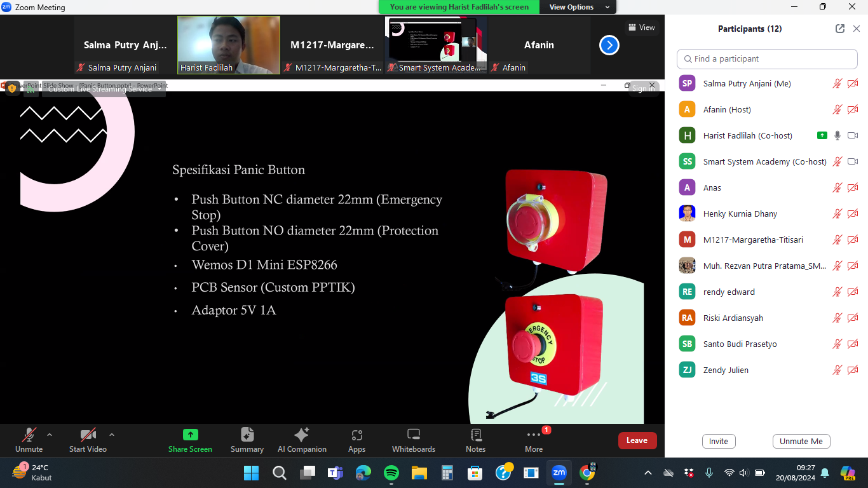Image resolution: width=868 pixels, height=488 pixels.
Task: Open Google Chrome from the taskbar
Action: pyautogui.click(x=587, y=473)
